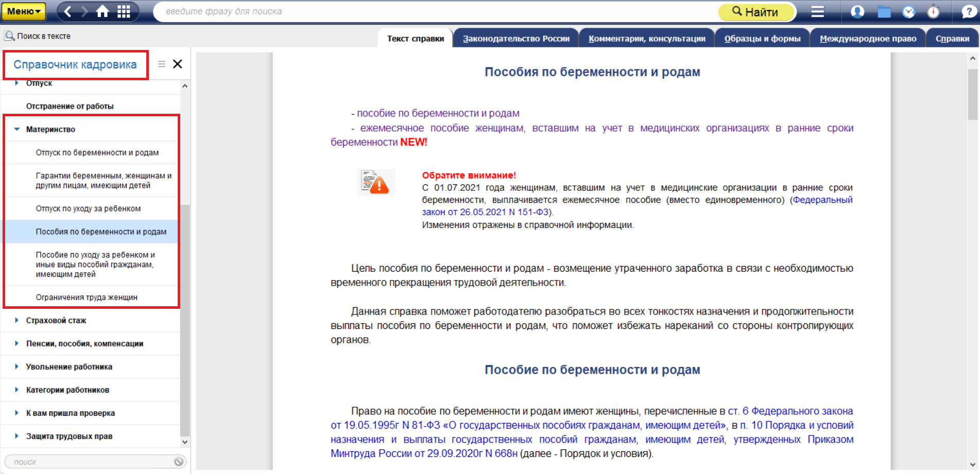
Task: Click document scrollbar up arrow
Action: point(972,58)
